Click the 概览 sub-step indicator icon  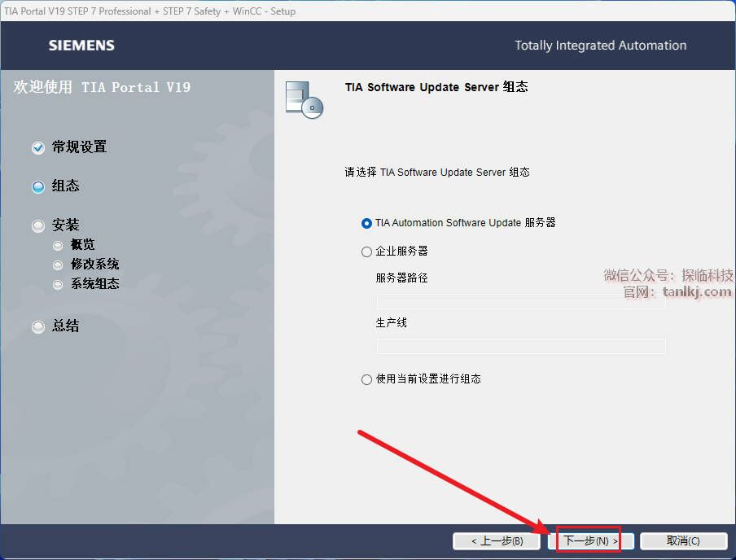[x=58, y=246]
